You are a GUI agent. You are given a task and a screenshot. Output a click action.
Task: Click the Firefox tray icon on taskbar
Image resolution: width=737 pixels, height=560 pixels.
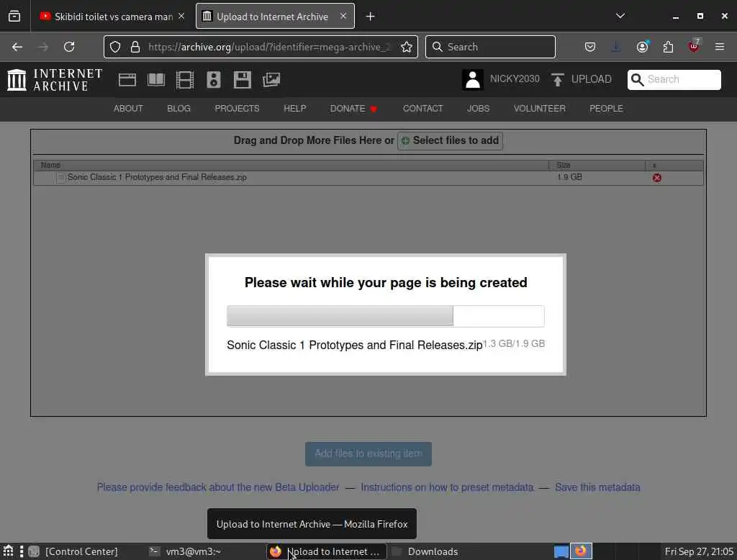click(x=581, y=551)
